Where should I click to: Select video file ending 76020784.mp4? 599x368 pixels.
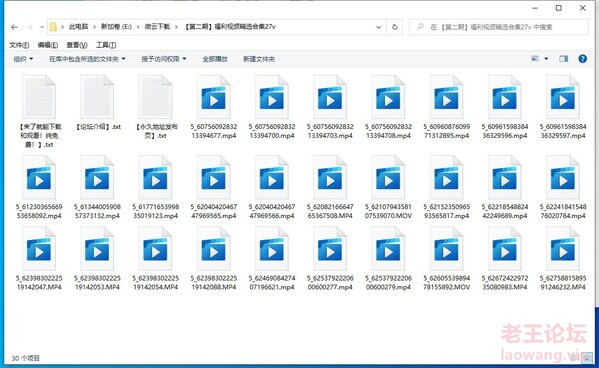click(563, 187)
